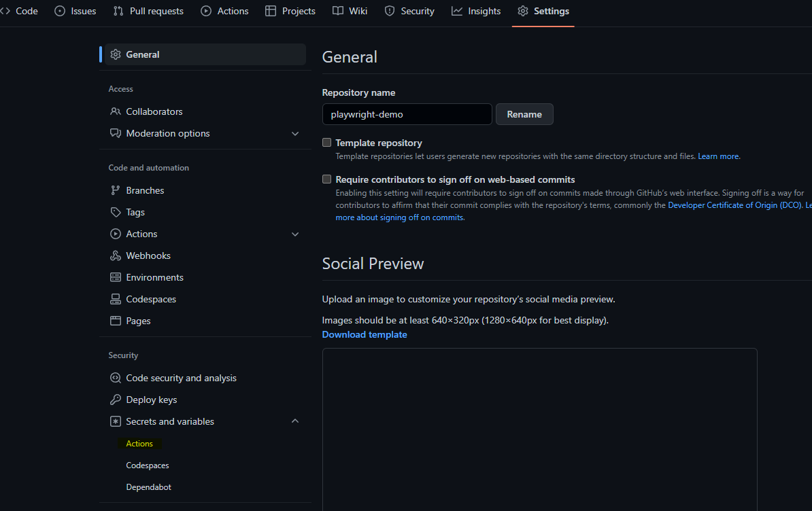Enable the Template repository checkbox
Image resolution: width=812 pixels, height=511 pixels.
click(326, 142)
